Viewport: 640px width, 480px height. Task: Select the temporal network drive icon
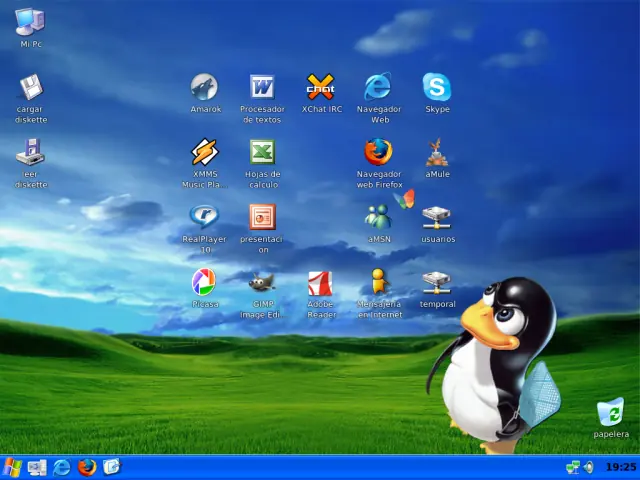coord(436,283)
